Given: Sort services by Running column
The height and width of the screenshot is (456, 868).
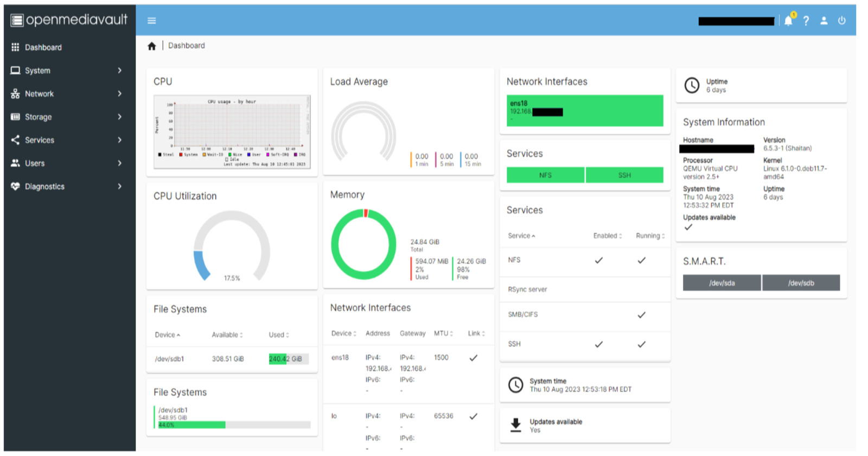Looking at the screenshot, I should [650, 236].
